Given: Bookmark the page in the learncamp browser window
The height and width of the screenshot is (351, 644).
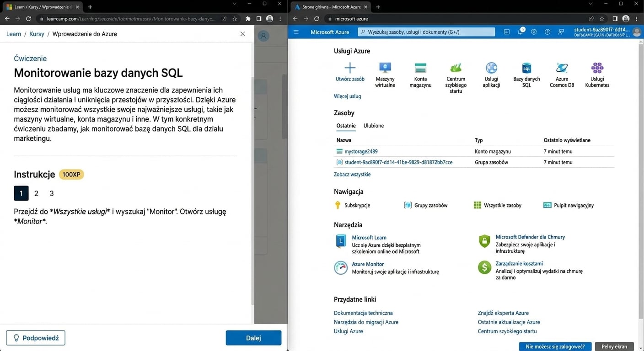Looking at the screenshot, I should [x=235, y=19].
